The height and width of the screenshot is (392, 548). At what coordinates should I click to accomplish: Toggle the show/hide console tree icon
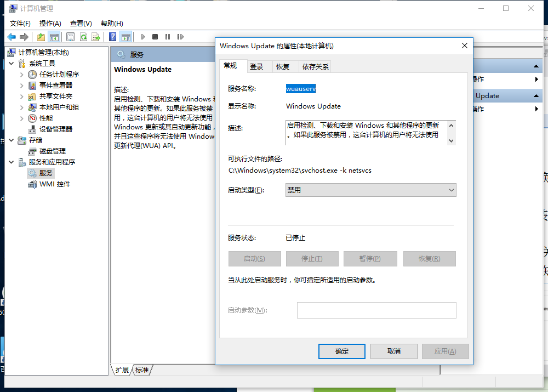point(54,37)
